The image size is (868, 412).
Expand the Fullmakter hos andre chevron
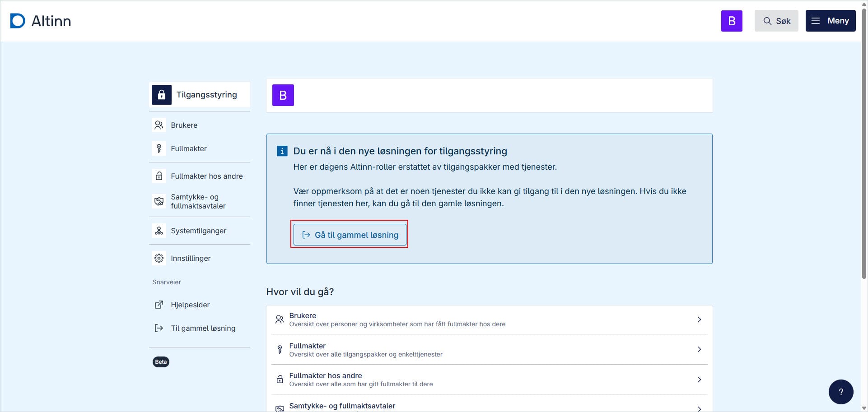[699, 379]
